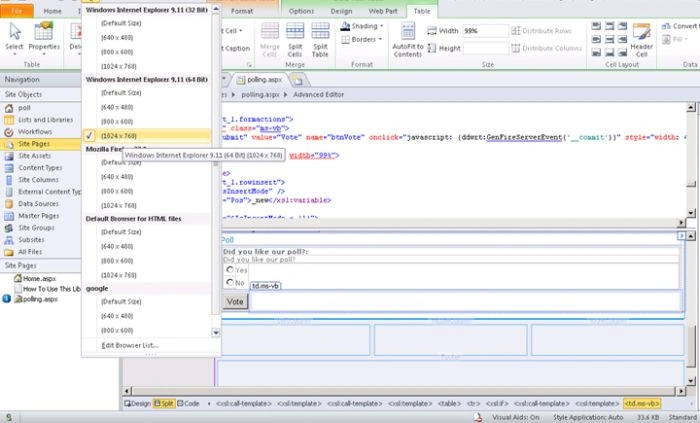Screen dimensions: 700x423
Task: Select the No radio button
Action: click(x=229, y=282)
